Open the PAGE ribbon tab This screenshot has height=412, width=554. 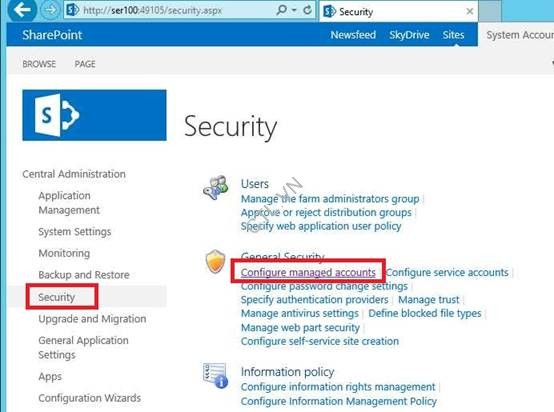[85, 64]
